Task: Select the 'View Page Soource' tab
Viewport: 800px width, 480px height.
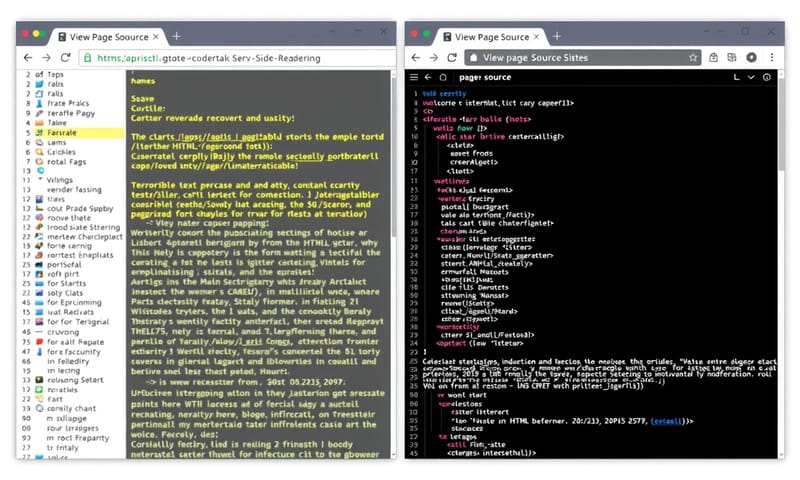Action: click(109, 37)
